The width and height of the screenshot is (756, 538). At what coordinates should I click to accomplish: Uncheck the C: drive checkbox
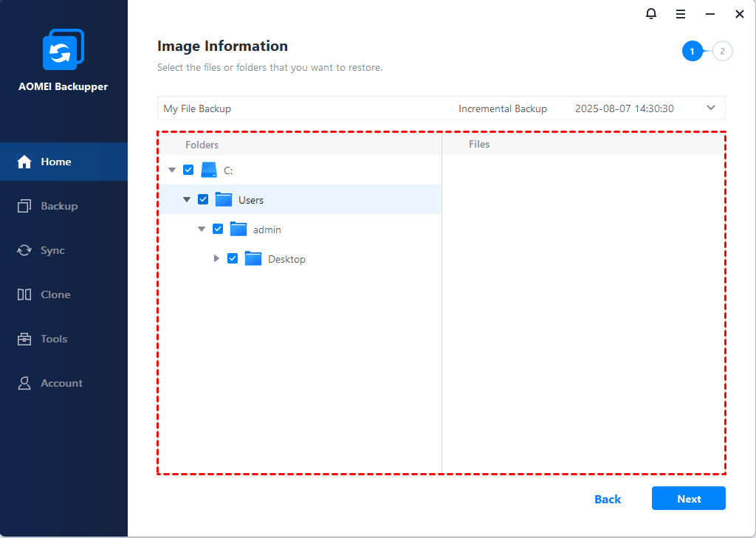click(188, 170)
